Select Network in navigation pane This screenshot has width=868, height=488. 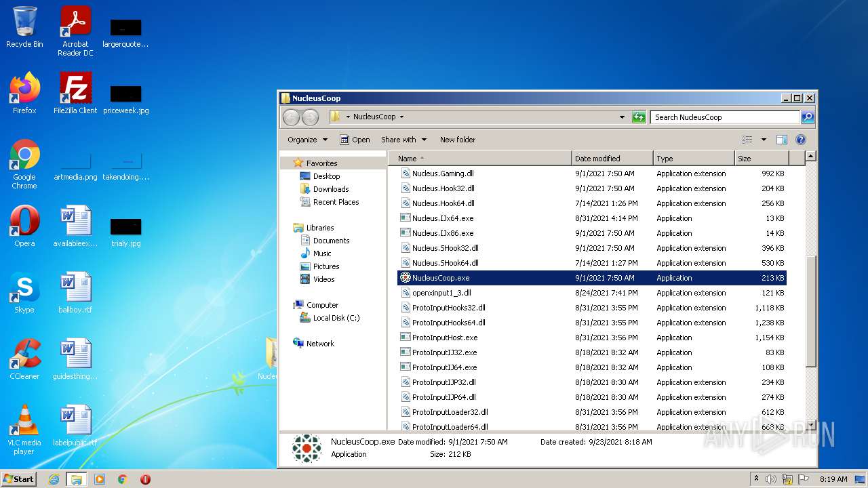pyautogui.click(x=320, y=344)
